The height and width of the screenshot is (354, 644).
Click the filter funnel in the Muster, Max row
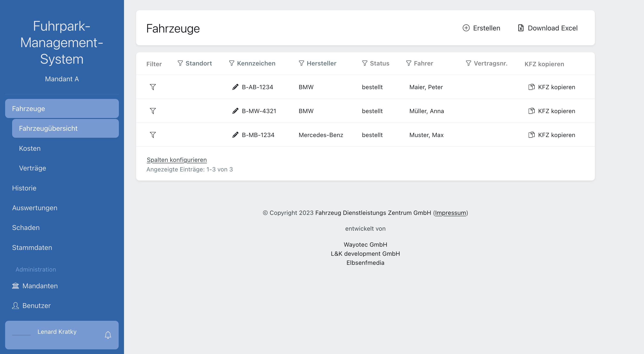pyautogui.click(x=153, y=135)
